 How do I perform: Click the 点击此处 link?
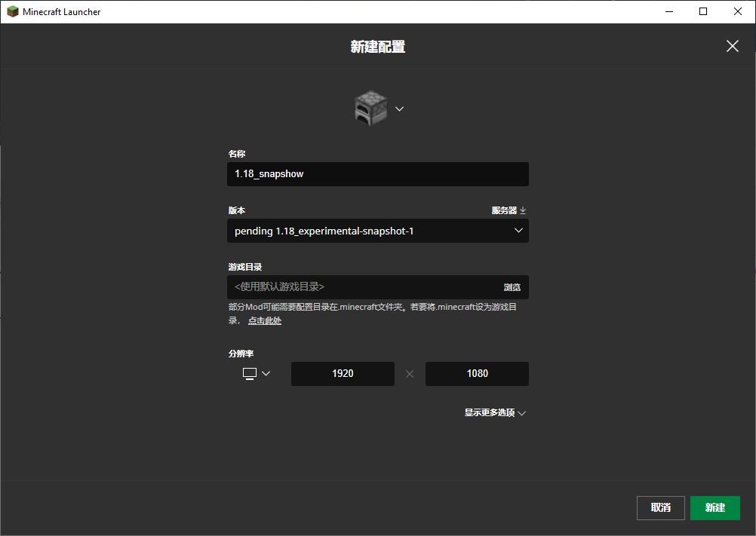tap(265, 320)
